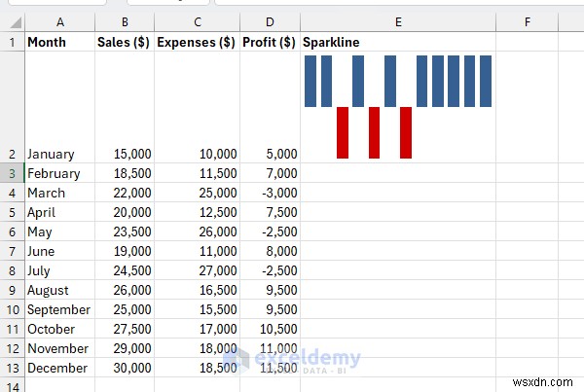The height and width of the screenshot is (392, 584).
Task: Click the Expenses ($) header cell
Action: click(198, 42)
